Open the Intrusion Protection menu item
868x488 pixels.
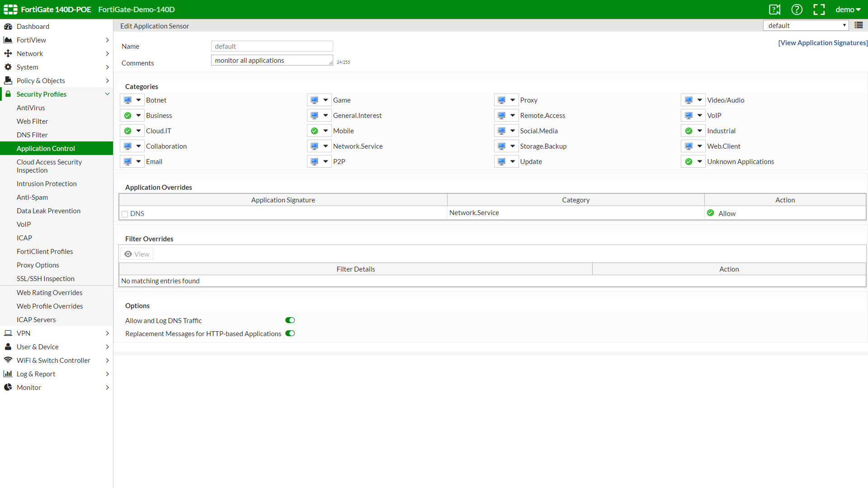[47, 184]
